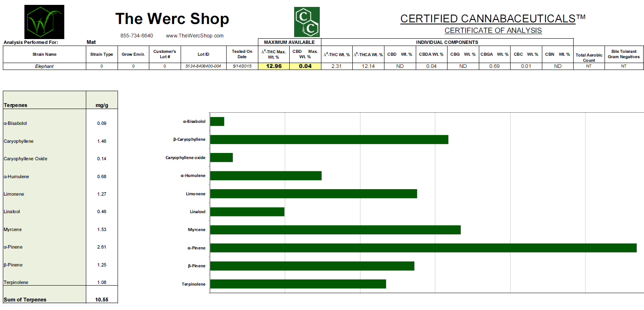This screenshot has height=310, width=644.
Task: Click the β-Caryophyllene chart bar
Action: pos(329,140)
